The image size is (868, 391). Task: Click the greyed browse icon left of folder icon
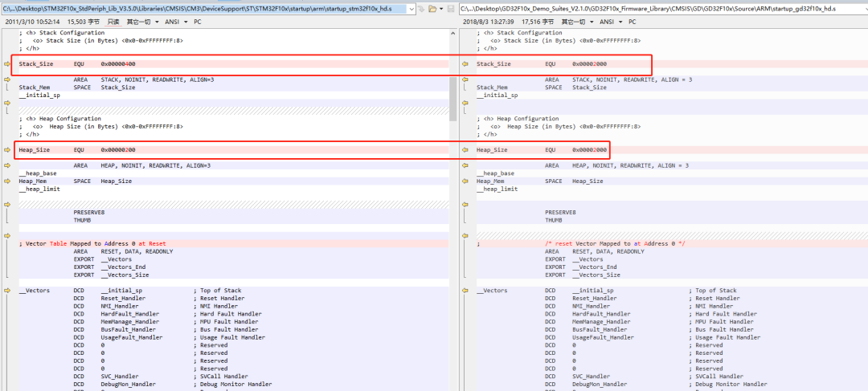421,9
